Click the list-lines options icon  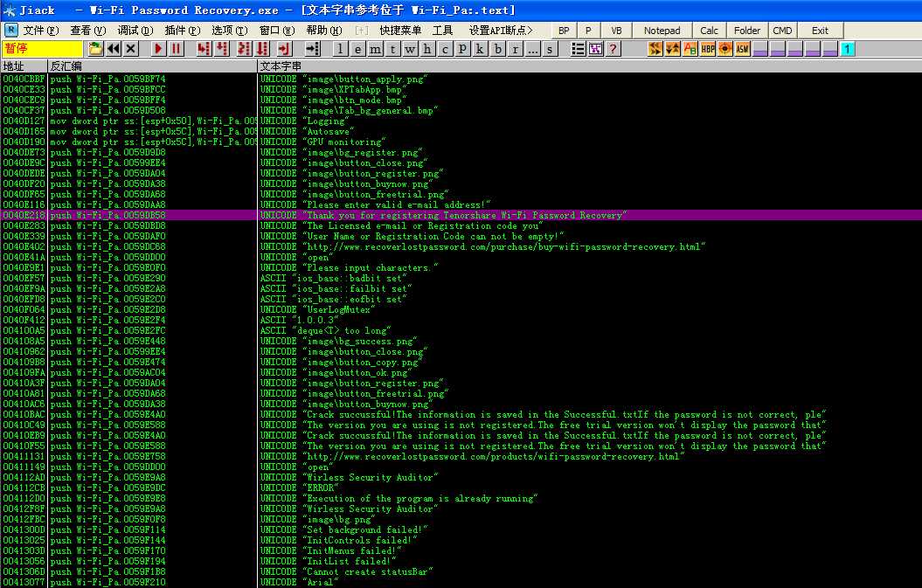(x=578, y=49)
